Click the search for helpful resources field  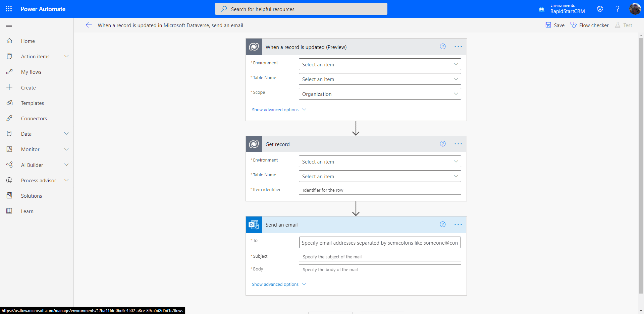click(301, 9)
